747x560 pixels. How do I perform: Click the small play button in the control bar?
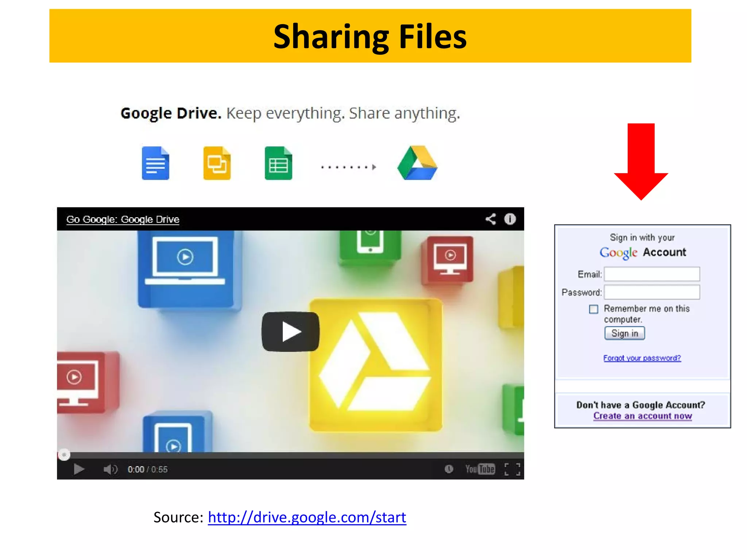tap(79, 469)
